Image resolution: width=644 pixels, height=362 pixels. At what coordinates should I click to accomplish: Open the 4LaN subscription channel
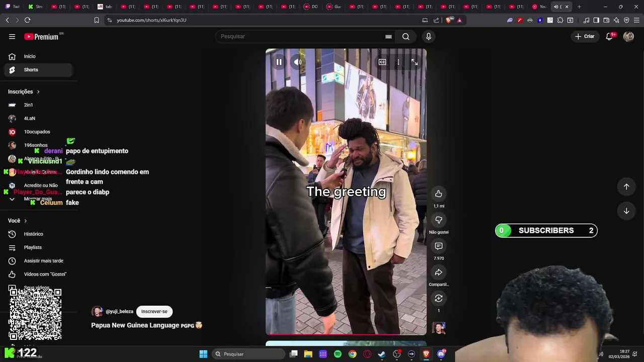[x=38, y=119]
